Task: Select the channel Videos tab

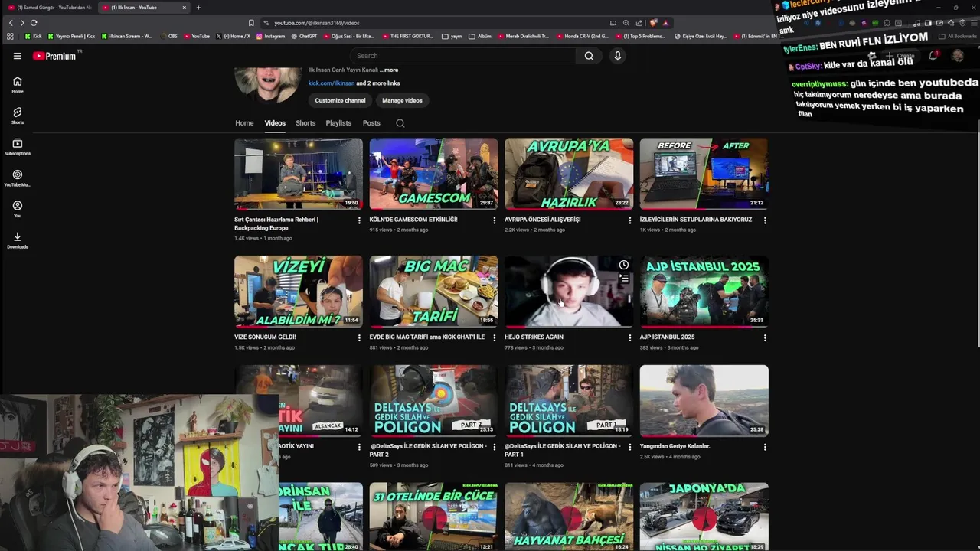Action: pos(275,123)
